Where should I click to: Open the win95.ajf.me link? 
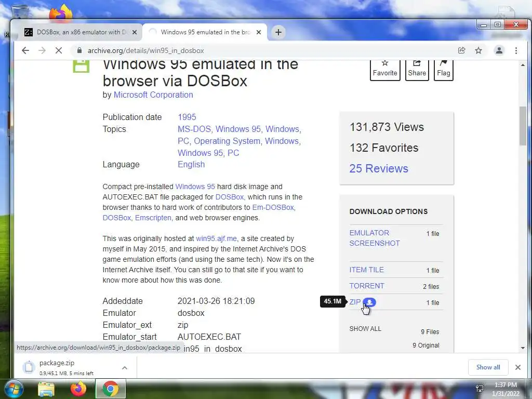coord(216,238)
